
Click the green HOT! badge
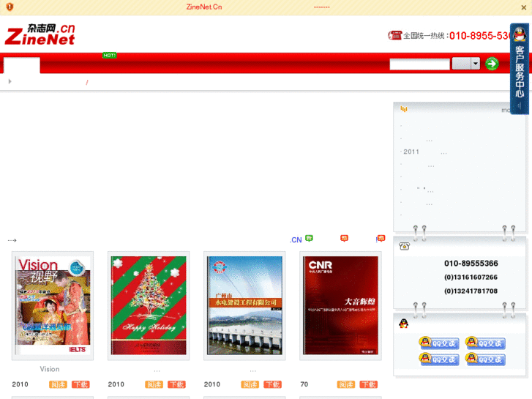(x=109, y=55)
